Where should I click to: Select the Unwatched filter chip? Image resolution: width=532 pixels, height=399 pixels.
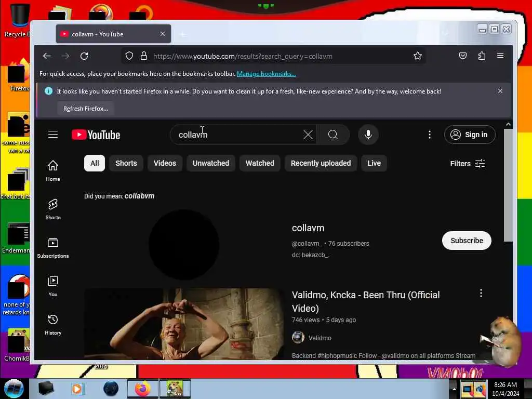(211, 163)
